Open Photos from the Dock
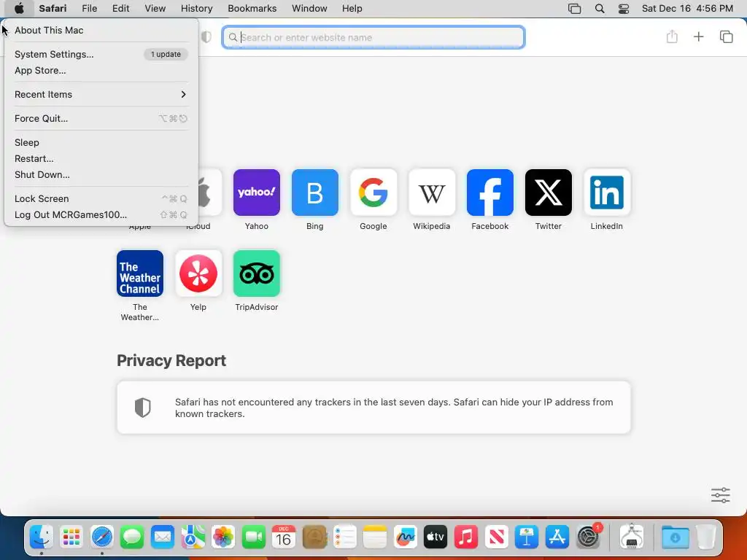The width and height of the screenshot is (747, 560). pyautogui.click(x=223, y=537)
